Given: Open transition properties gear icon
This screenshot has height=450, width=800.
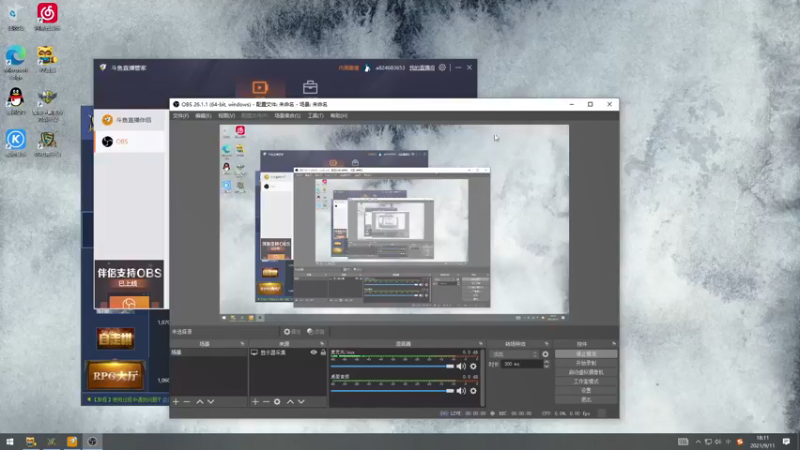Looking at the screenshot, I should pyautogui.click(x=545, y=354).
